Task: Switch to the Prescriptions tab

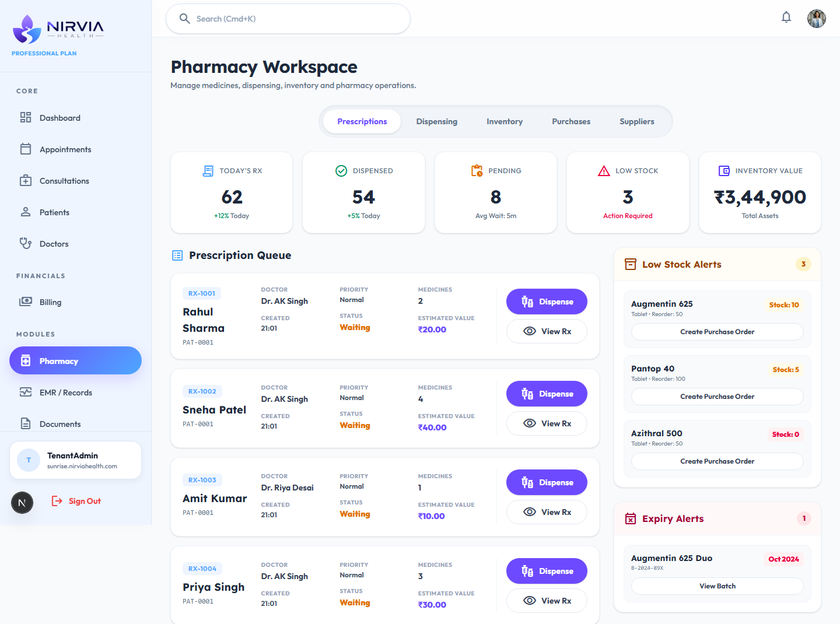Action: pyautogui.click(x=362, y=121)
